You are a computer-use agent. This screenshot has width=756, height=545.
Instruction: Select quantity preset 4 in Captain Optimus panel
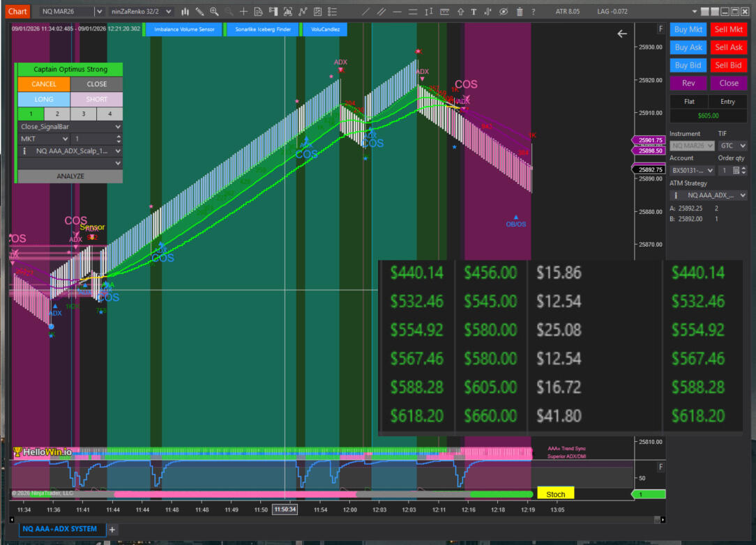[109, 114]
